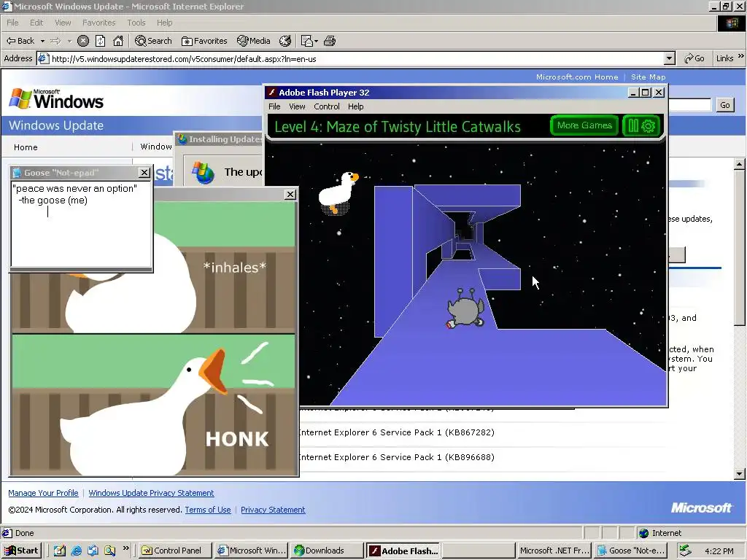Launch Internet Explorer from Quick Launch
This screenshot has height=560, width=747.
point(76,551)
